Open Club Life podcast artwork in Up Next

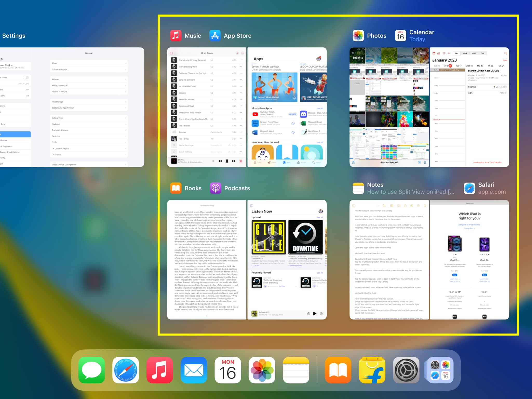click(269, 237)
